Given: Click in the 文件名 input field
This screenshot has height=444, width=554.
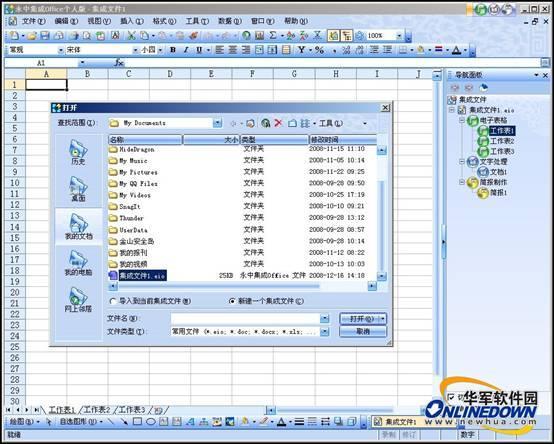Looking at the screenshot, I should coord(245,319).
